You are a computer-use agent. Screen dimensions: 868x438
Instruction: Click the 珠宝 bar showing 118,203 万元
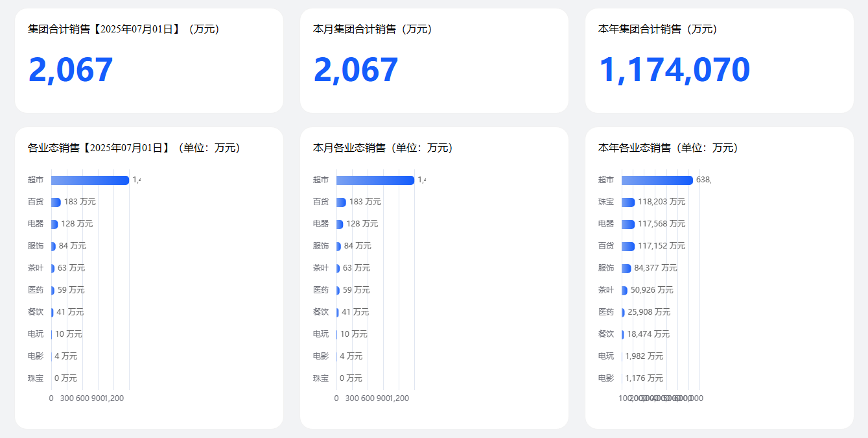click(x=628, y=202)
